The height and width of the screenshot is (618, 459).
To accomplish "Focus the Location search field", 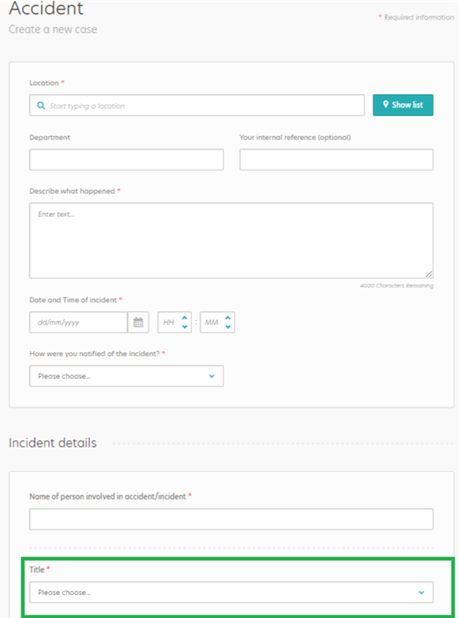I will 197,105.
